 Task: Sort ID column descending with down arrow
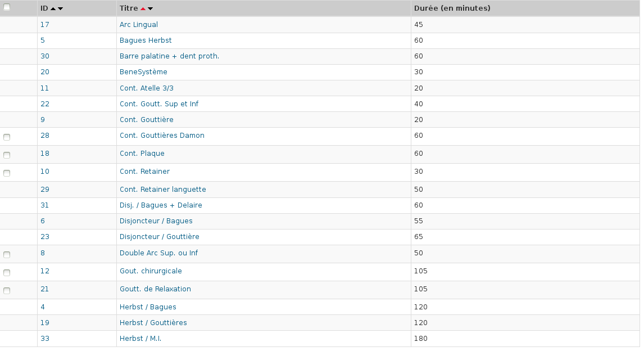(x=60, y=9)
